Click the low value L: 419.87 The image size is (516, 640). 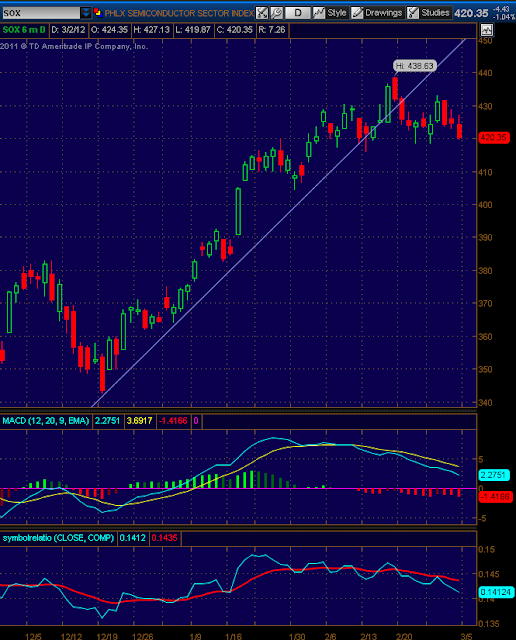[193, 30]
